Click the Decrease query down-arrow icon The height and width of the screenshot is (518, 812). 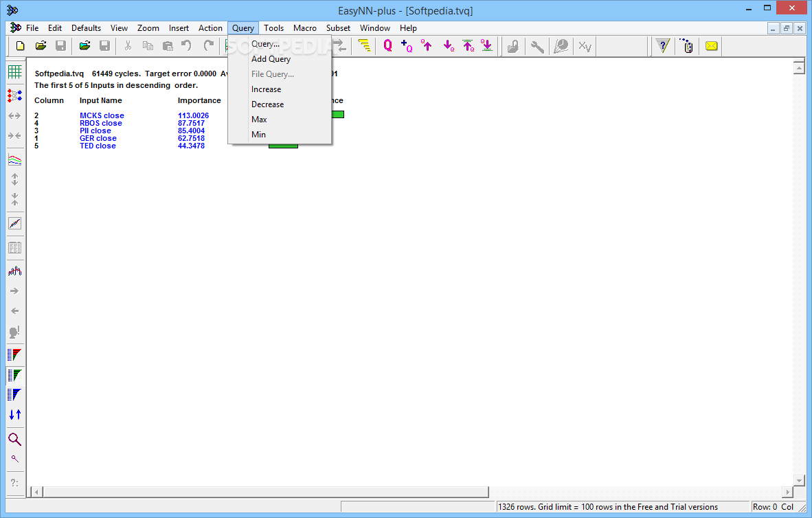449,46
